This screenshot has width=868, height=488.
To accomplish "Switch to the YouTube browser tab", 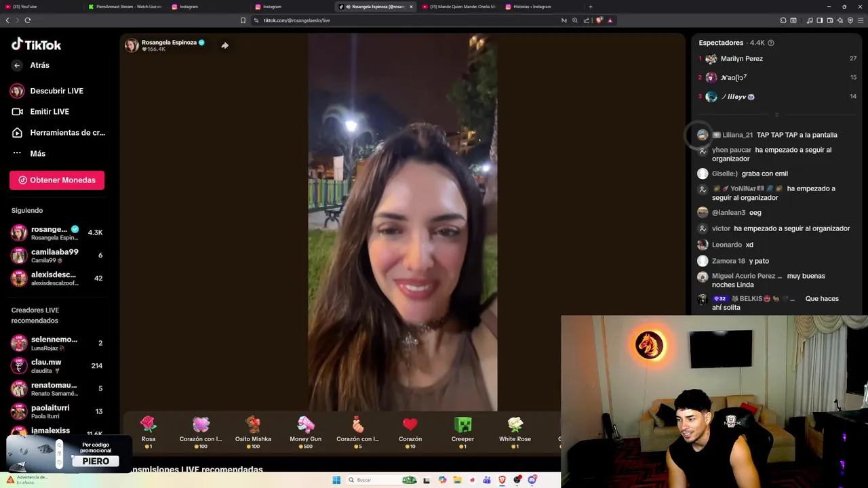I will [x=41, y=7].
